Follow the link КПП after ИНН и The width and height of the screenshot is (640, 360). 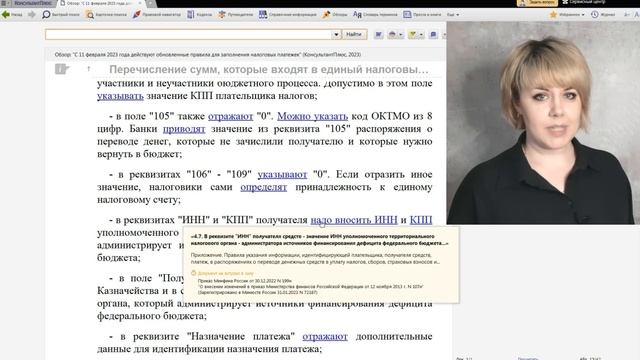point(421,220)
